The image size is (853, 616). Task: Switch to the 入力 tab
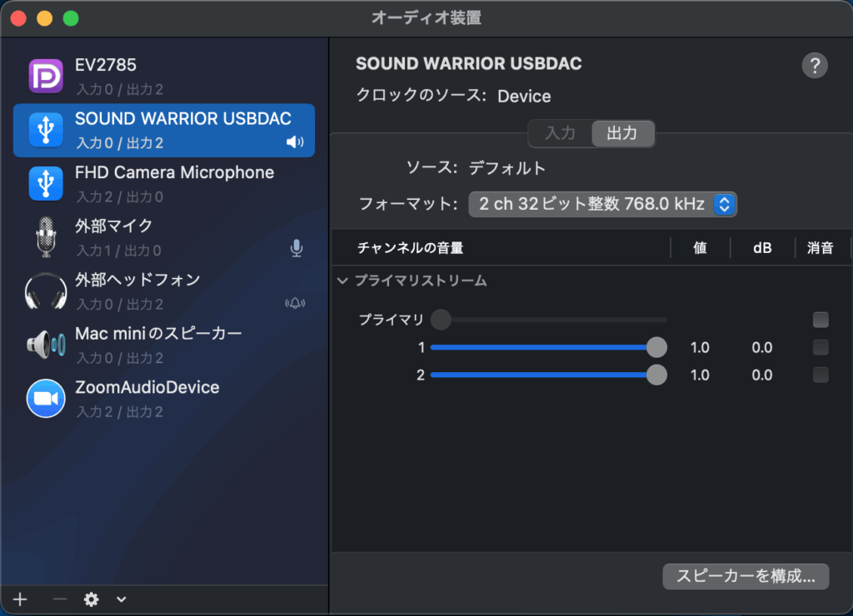pos(560,133)
